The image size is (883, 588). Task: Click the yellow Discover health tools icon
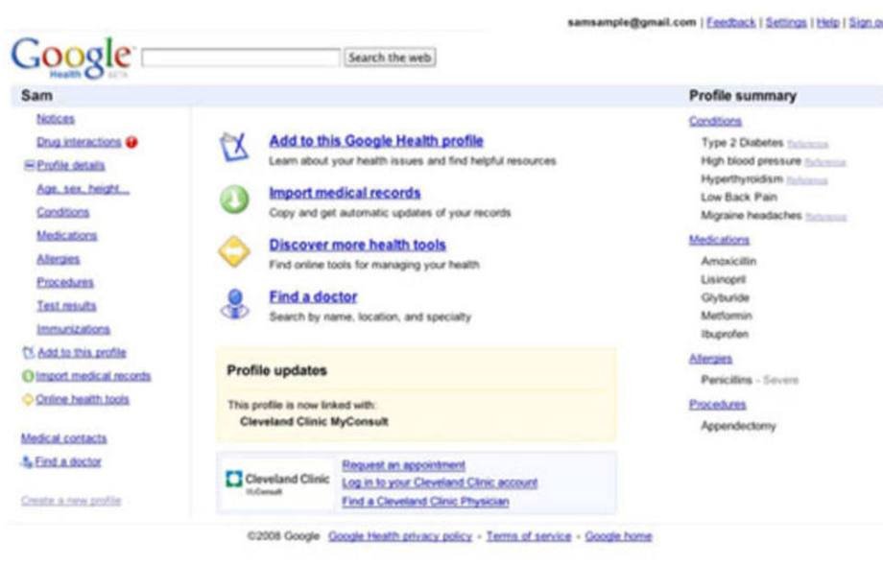coord(233,252)
